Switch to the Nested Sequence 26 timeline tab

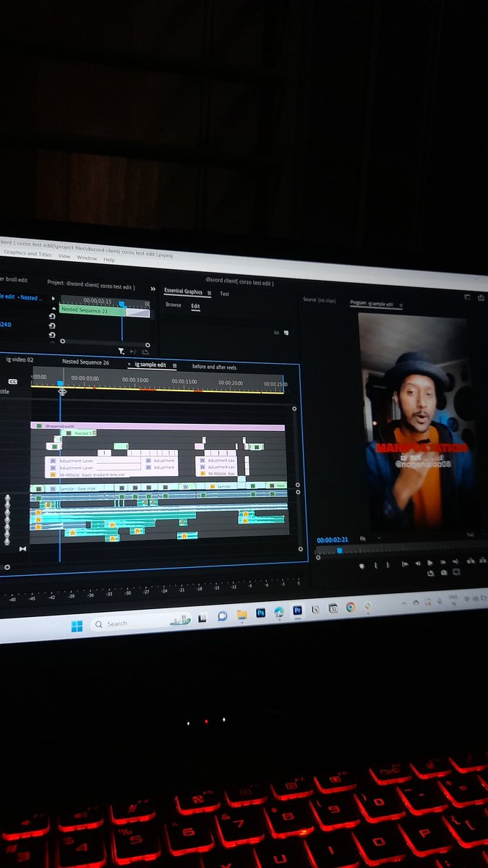coord(85,362)
